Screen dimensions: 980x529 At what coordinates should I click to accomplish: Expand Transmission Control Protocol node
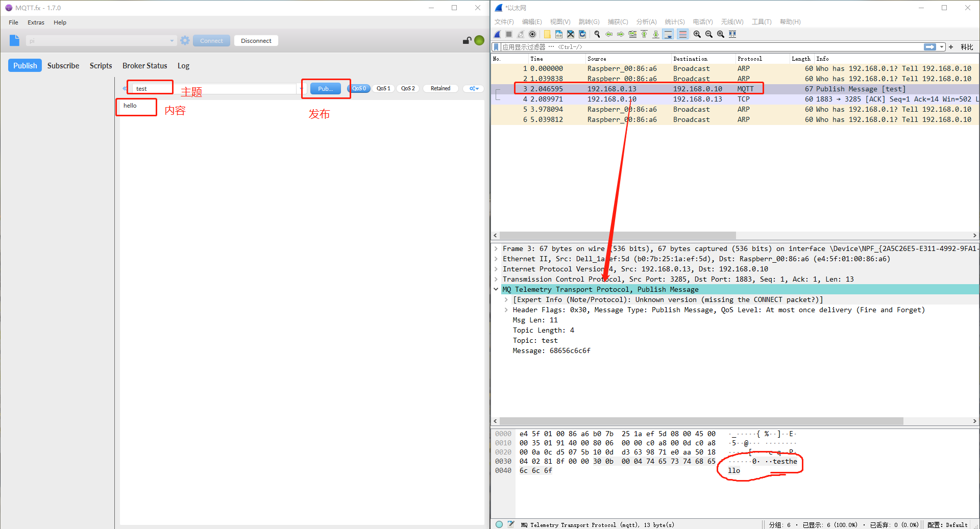[496, 279]
